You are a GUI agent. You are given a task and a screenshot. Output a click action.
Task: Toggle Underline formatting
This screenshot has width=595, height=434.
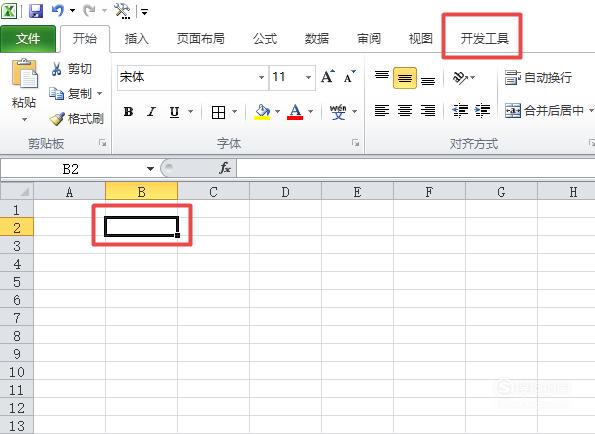click(x=174, y=112)
